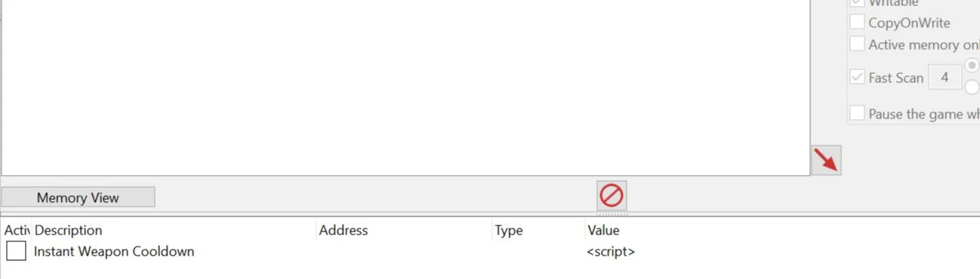Select the lower radio button beside Fast Scan
Viewport: 980px width, 279px height.
(x=972, y=87)
